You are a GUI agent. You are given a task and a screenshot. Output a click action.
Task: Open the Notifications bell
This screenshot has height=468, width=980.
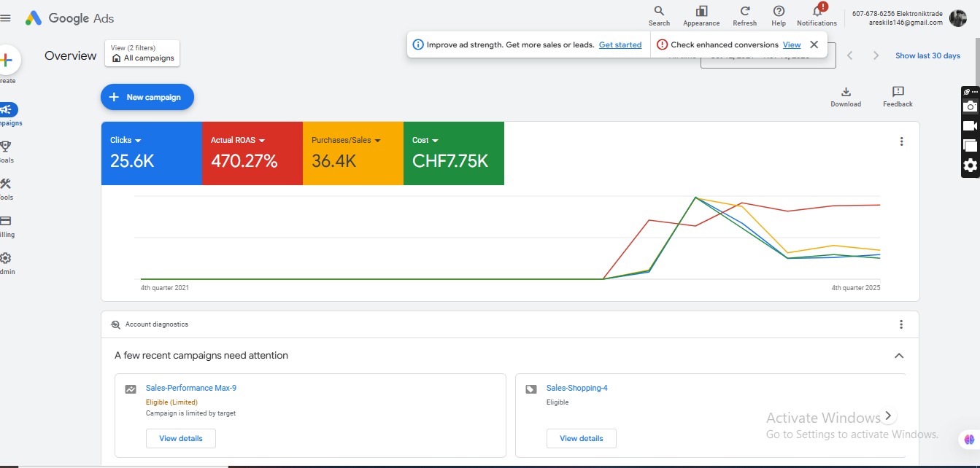817,12
